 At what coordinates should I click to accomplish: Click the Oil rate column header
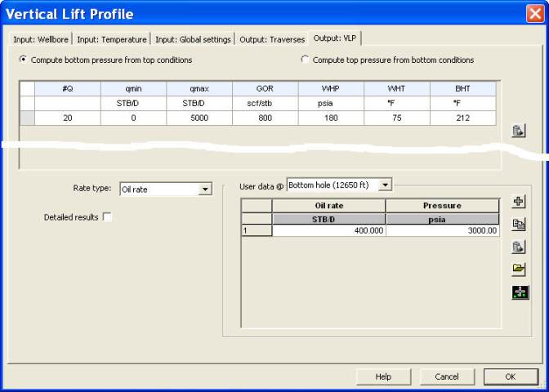click(328, 206)
